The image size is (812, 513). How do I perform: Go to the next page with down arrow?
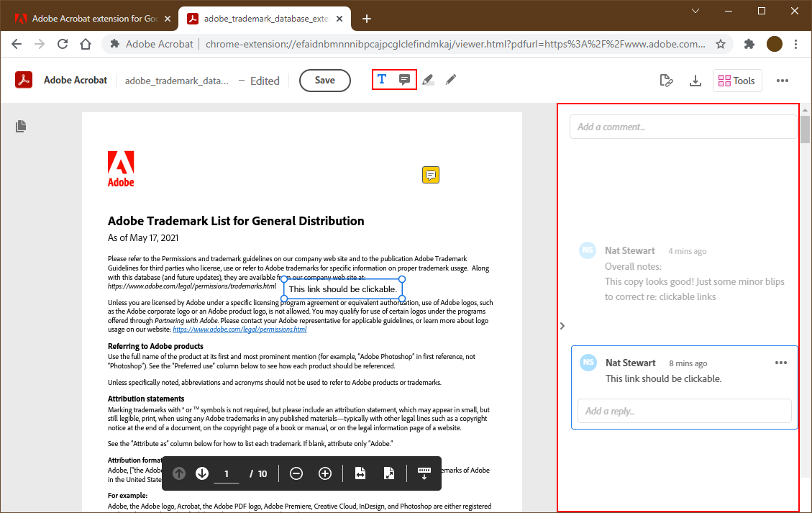202,473
